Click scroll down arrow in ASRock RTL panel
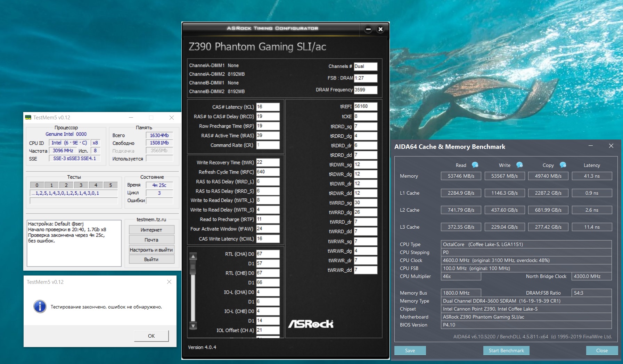Viewport: 623px width, 364px height. click(193, 325)
